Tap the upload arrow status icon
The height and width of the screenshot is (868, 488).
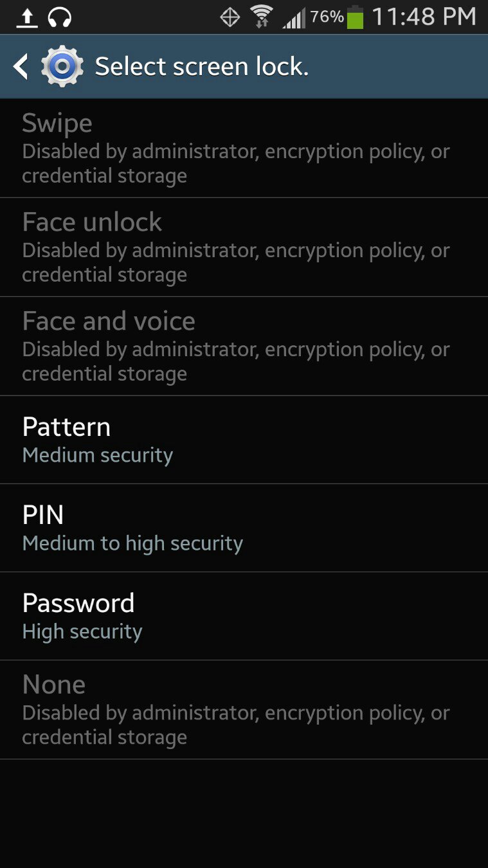26,17
